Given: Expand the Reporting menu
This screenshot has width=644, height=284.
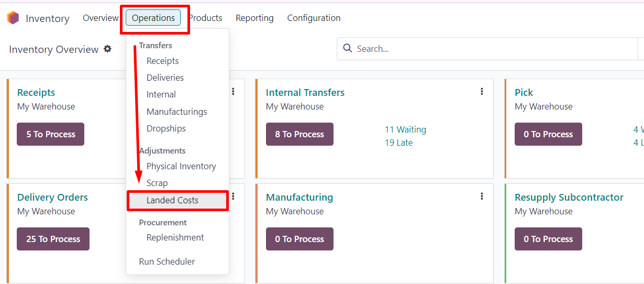Looking at the screenshot, I should (254, 18).
